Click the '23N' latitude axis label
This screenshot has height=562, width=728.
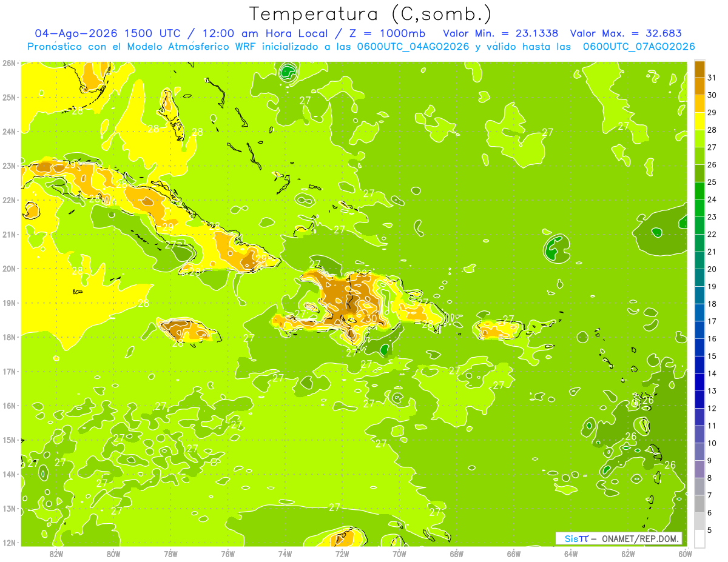[x=8, y=166]
